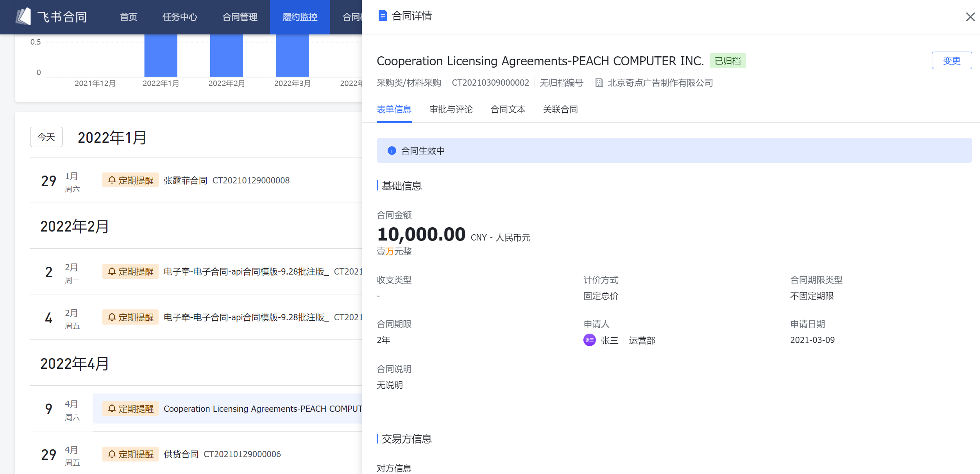Image resolution: width=980 pixels, height=474 pixels.
Task: Click the contract title Cooperation Licensing Agreements-PEACH COMPUTER INC.
Action: point(540,61)
